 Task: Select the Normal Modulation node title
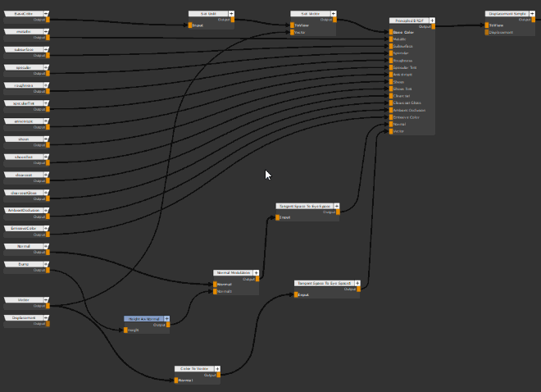(232, 272)
